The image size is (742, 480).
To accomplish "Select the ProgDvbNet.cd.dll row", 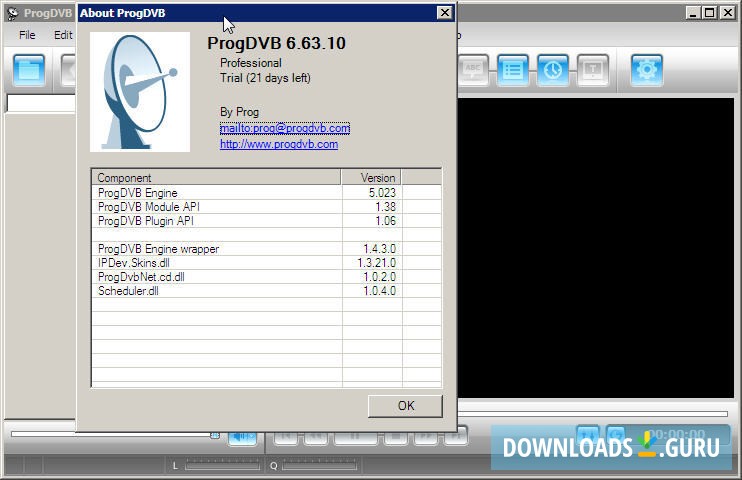I will (x=266, y=276).
